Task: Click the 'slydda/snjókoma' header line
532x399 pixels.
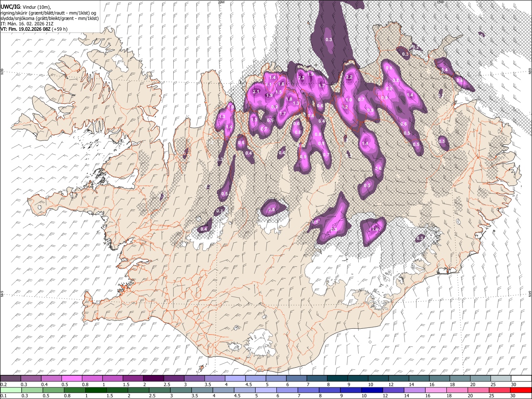Action: click(x=49, y=18)
